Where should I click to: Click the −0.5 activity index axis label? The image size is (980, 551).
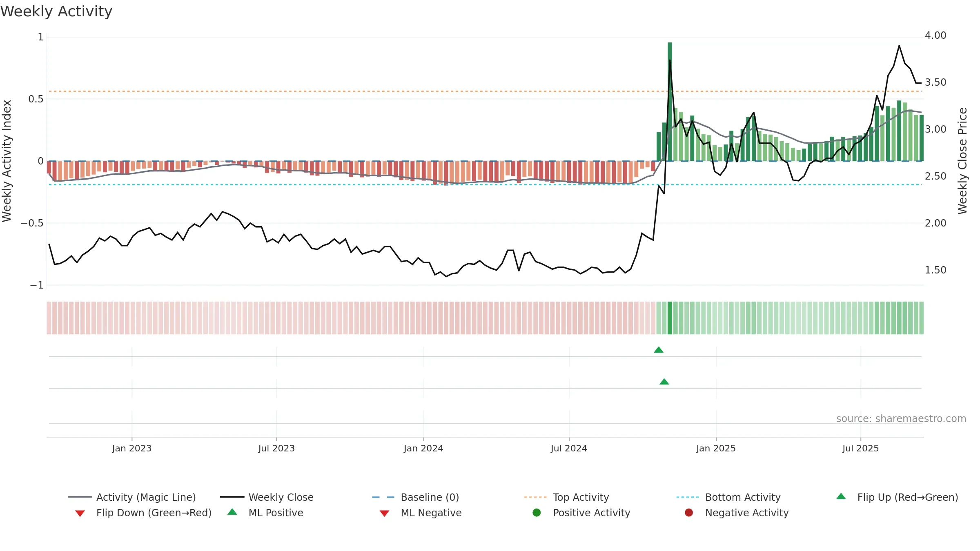tap(32, 223)
